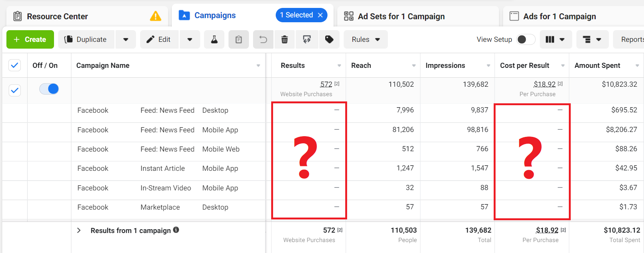Image resolution: width=644 pixels, height=253 pixels.
Task: Switch the campaign Off/On toggle
Action: [49, 89]
